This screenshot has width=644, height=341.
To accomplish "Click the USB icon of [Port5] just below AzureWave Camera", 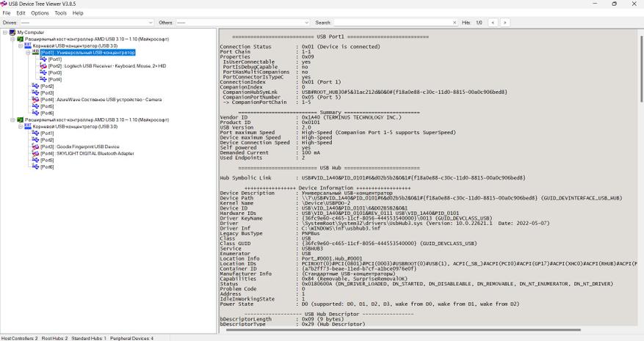I will coord(36,106).
